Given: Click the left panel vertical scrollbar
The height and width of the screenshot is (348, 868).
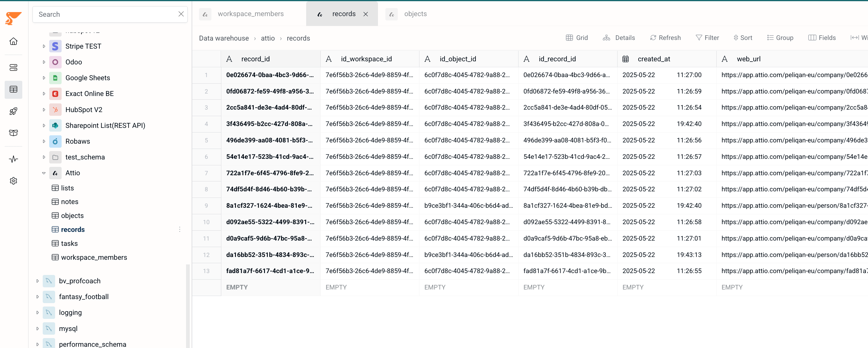Looking at the screenshot, I should [188, 306].
